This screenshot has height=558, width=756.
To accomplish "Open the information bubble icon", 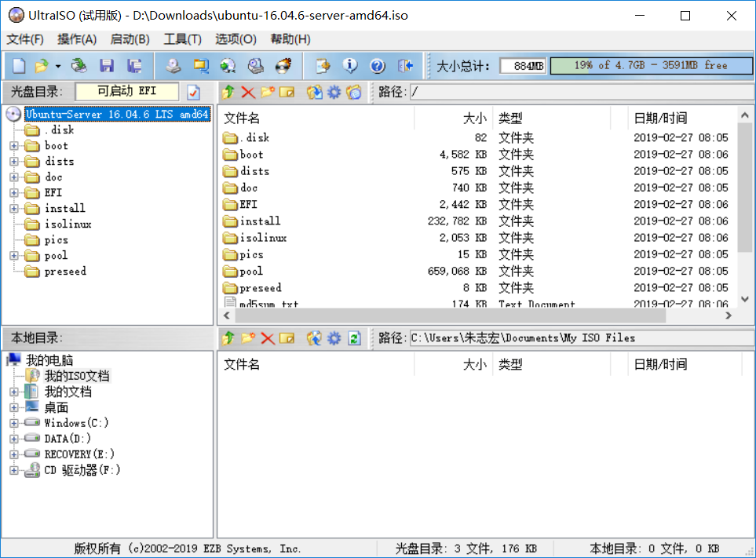I will coord(350,66).
